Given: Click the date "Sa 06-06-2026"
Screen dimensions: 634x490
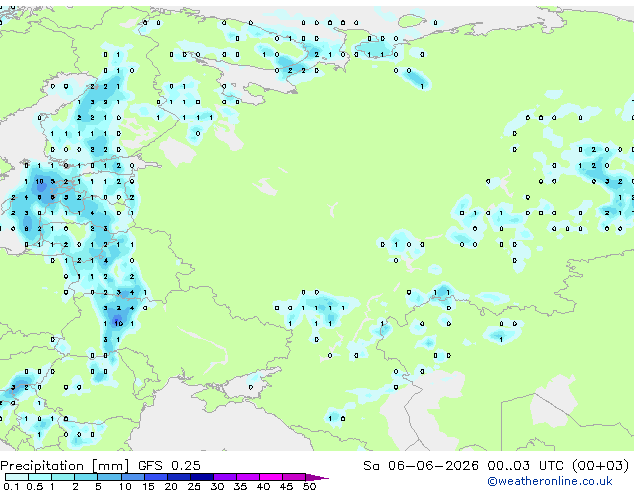Looking at the screenshot, I should tap(421, 466).
